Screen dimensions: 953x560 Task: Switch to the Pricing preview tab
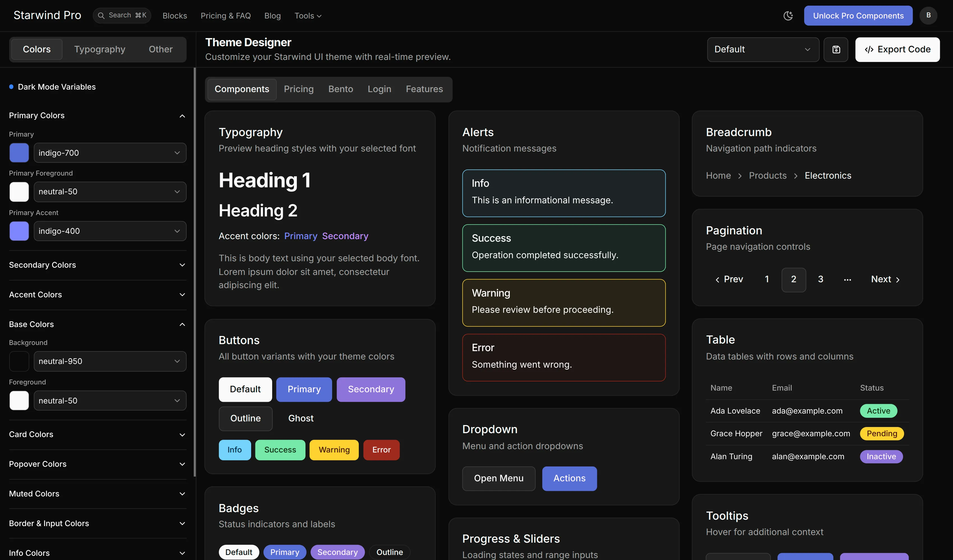pyautogui.click(x=299, y=89)
